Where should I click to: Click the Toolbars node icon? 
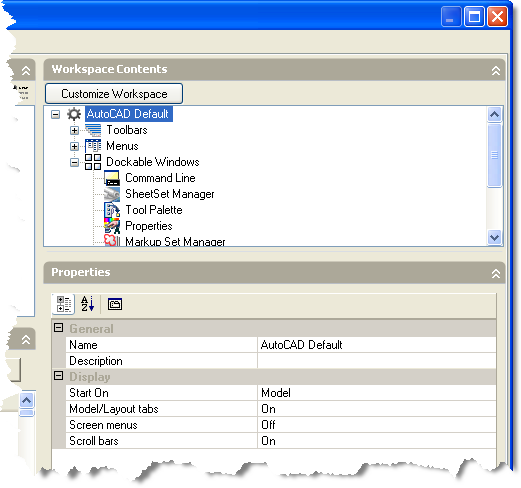pyautogui.click(x=93, y=130)
